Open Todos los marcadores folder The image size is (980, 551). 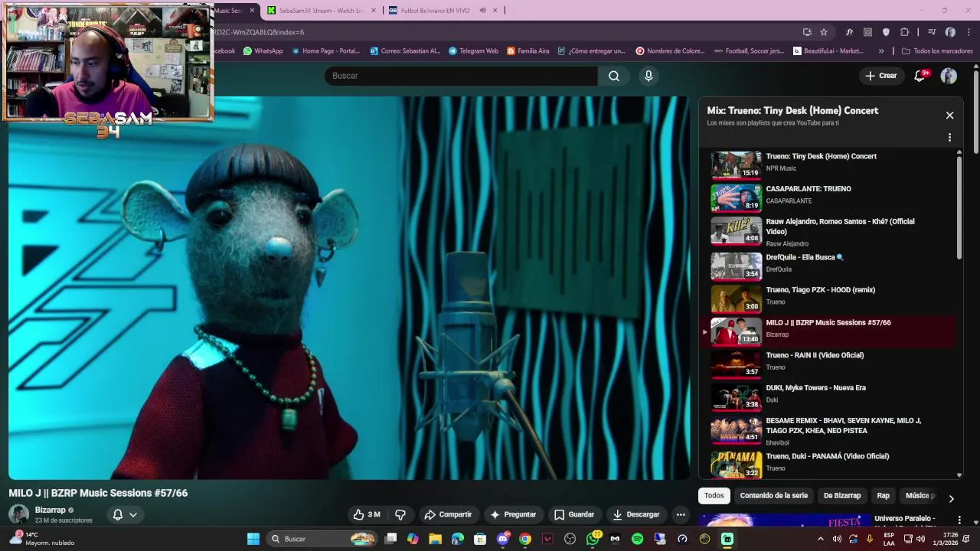tap(937, 51)
